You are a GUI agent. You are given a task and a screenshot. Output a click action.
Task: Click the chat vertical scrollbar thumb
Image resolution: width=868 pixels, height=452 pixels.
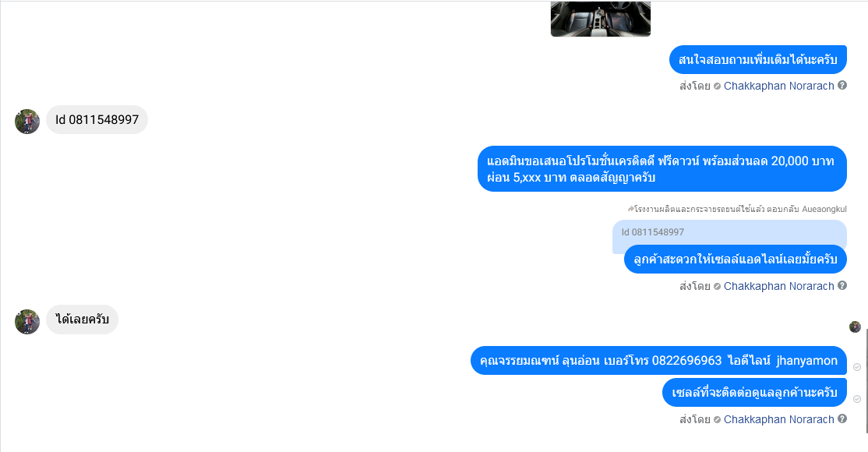tap(867, 380)
